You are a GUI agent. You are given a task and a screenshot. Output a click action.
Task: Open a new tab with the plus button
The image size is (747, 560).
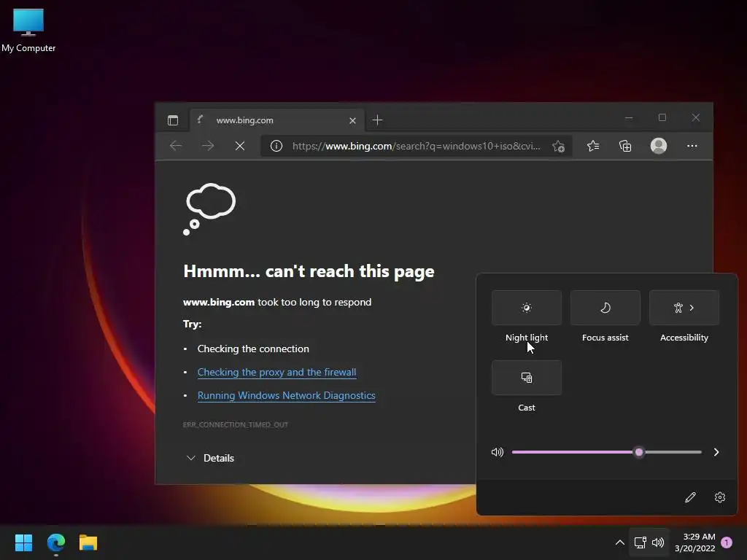click(x=377, y=120)
